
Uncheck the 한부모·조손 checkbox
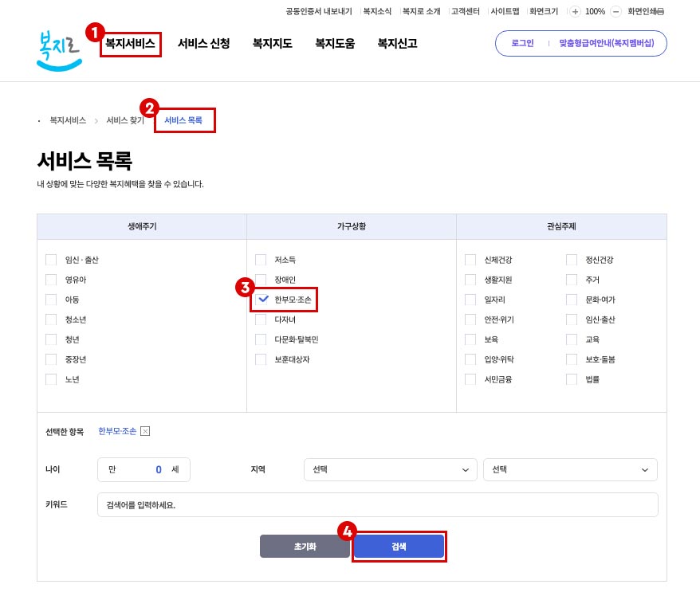pos(261,300)
